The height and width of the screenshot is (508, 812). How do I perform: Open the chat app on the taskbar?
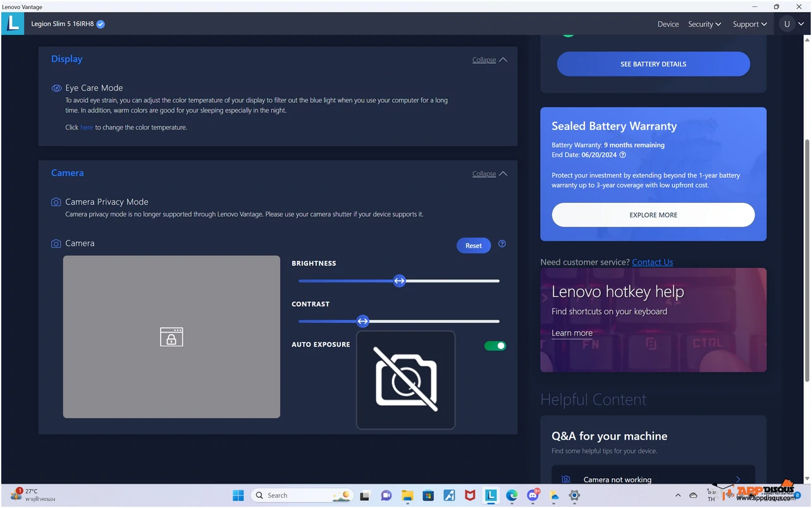(x=386, y=495)
